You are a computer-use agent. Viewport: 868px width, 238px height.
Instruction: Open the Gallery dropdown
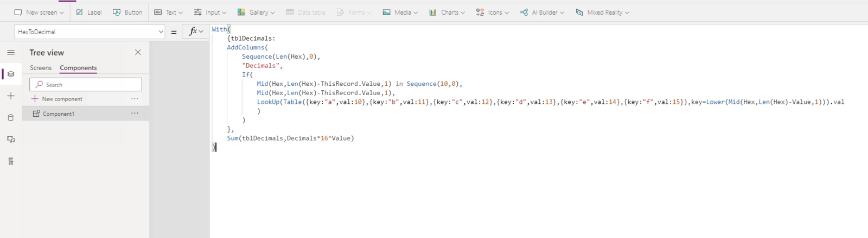coord(256,12)
